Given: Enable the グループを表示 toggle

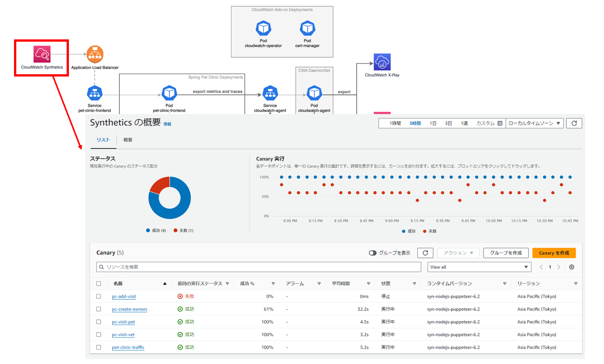Looking at the screenshot, I should [373, 253].
